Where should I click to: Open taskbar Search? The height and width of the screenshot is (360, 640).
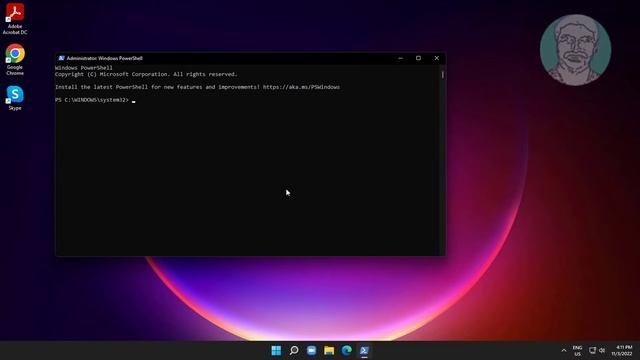294,351
